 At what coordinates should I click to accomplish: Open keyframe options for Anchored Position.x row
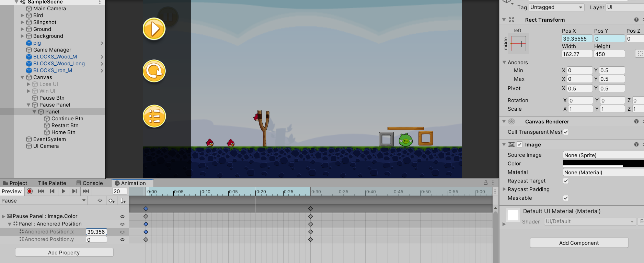pos(122,232)
